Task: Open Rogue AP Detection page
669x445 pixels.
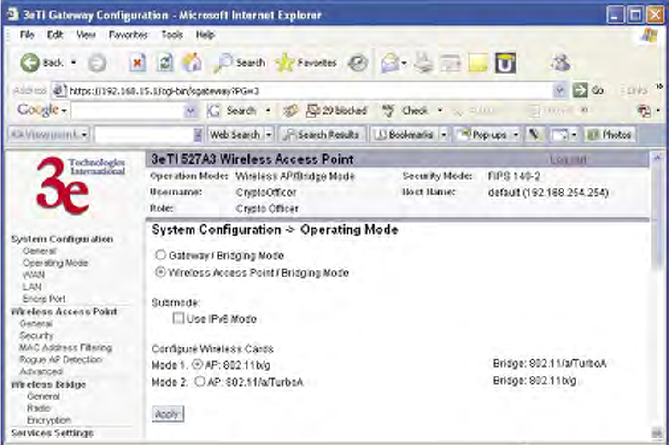Action: (61, 360)
